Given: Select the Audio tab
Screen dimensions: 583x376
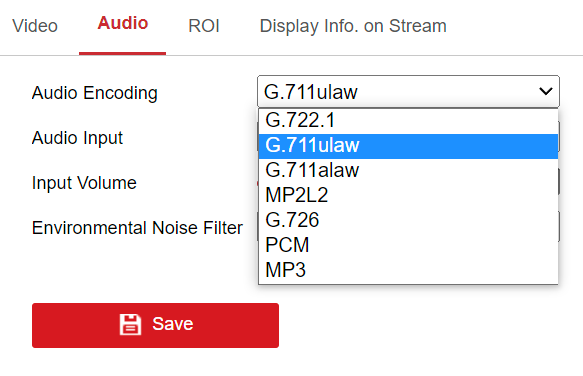Looking at the screenshot, I should click(x=123, y=23).
